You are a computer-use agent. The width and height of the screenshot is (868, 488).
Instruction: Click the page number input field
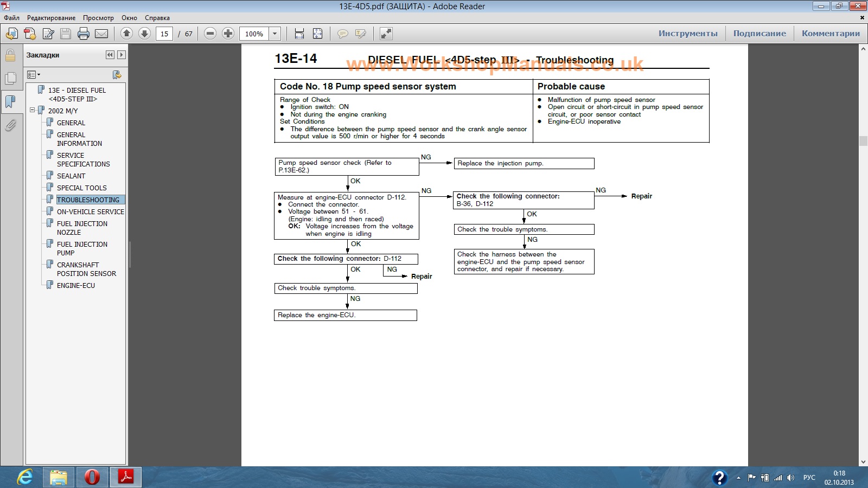tap(164, 34)
